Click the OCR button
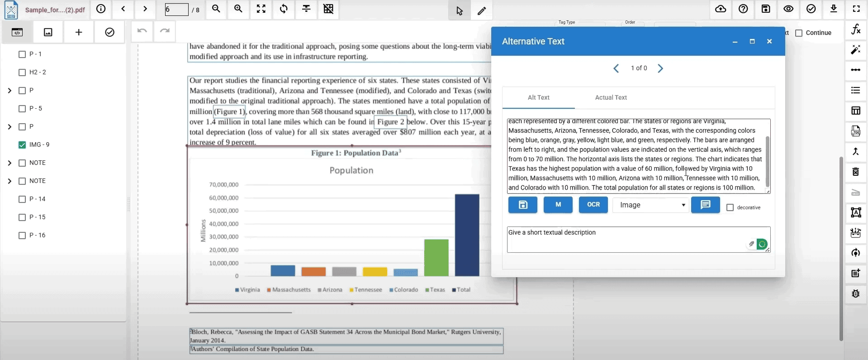Screen dimensions: 868x360 click(593, 205)
